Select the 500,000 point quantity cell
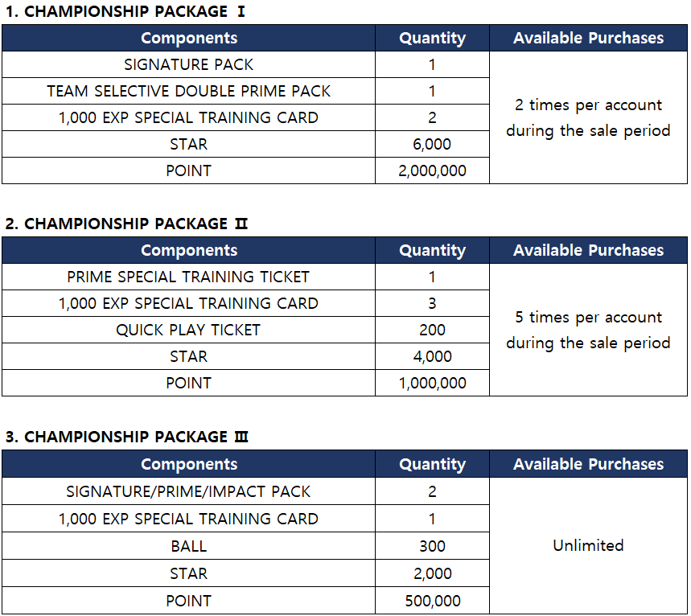The height and width of the screenshot is (616, 691). 432,601
